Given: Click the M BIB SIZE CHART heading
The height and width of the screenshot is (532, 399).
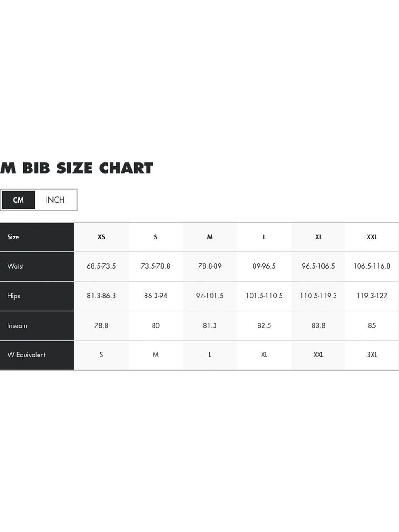Looking at the screenshot, I should [77, 168].
